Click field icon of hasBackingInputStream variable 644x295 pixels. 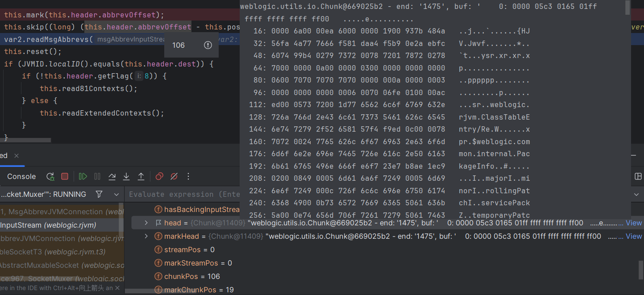click(158, 209)
